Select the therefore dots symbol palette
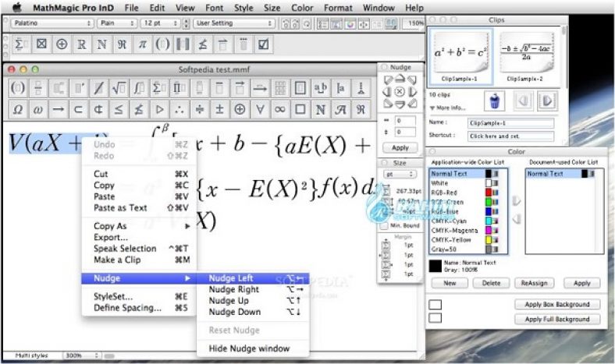This screenshot has width=615, height=364. click(x=180, y=109)
